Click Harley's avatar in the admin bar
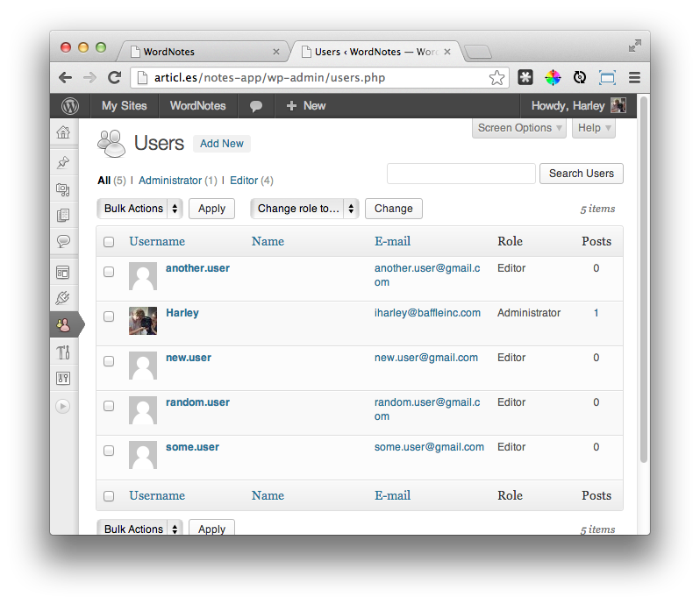 [x=618, y=106]
